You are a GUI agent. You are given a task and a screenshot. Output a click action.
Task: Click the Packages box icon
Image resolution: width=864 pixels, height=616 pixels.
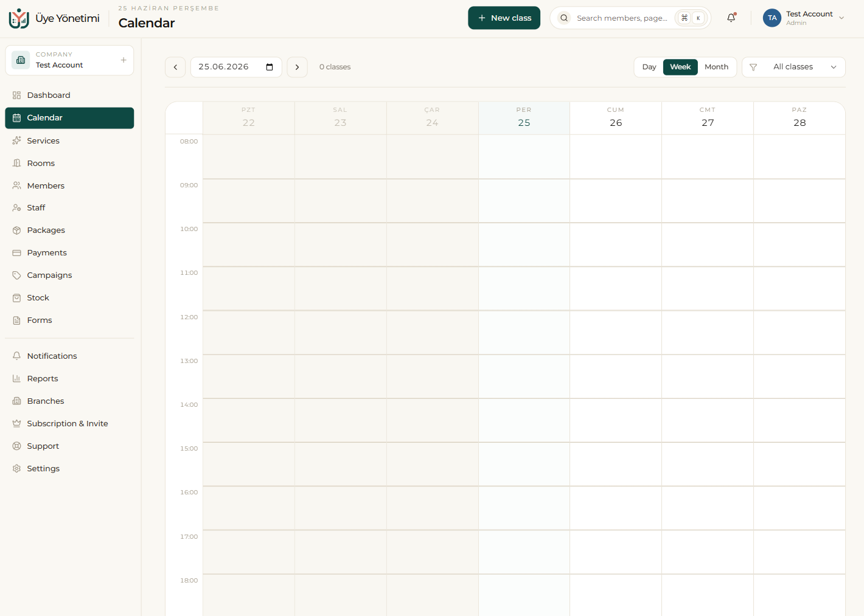pyautogui.click(x=16, y=230)
